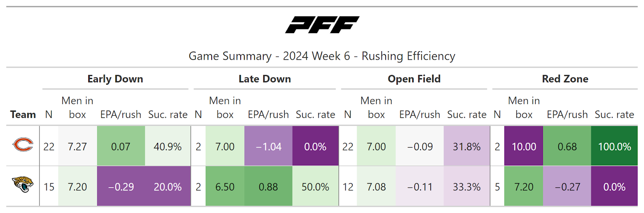Screen dimensions: 644x213
Task: Click the green 0.88 EPA/rush cell
Action: [x=268, y=187]
